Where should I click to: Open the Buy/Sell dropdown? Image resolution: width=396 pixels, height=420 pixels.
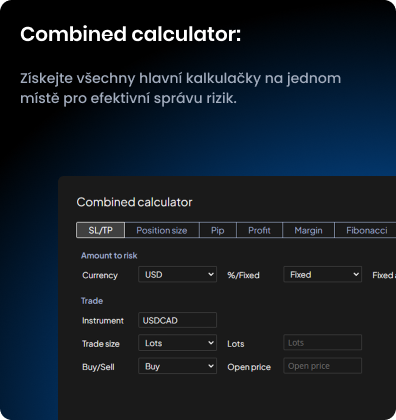click(177, 366)
